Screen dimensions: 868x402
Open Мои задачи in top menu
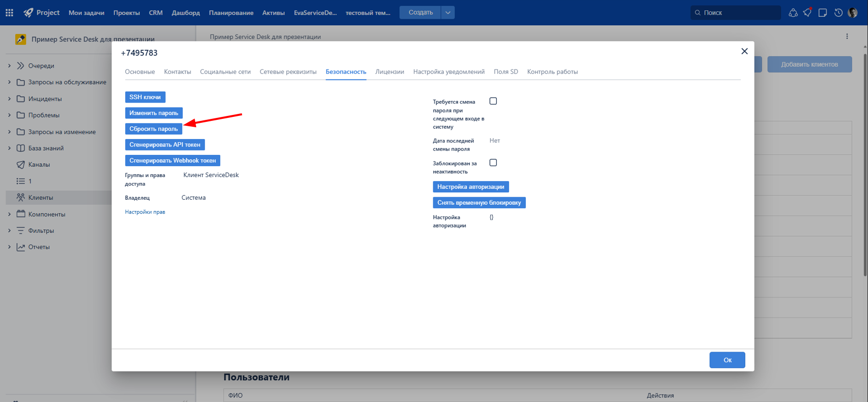tap(86, 13)
